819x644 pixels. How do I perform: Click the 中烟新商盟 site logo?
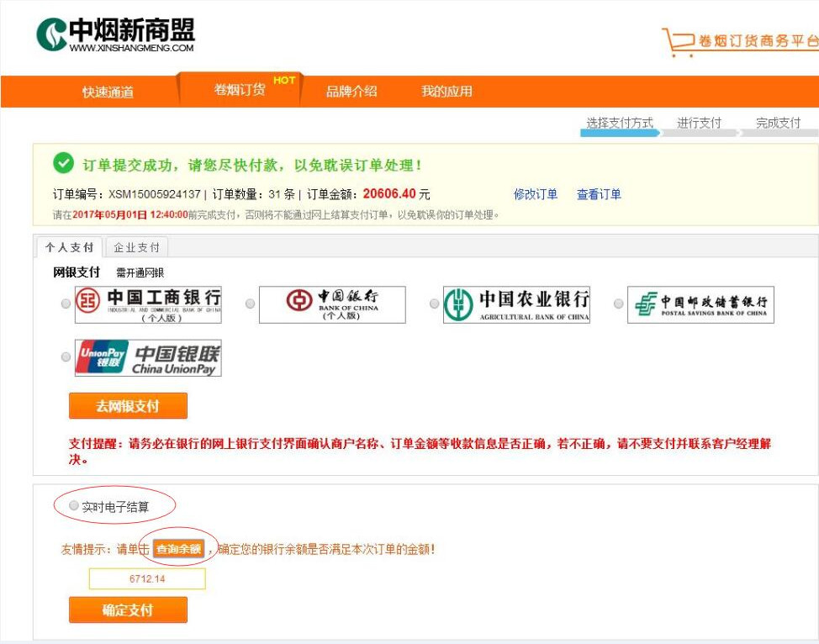tap(115, 34)
